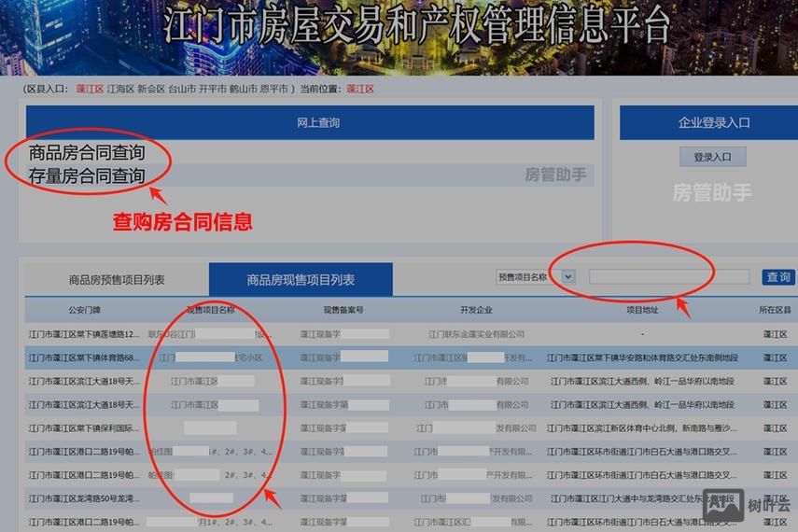The image size is (798, 532).
Task: Click the 现售备案号 column header
Action: point(343,310)
